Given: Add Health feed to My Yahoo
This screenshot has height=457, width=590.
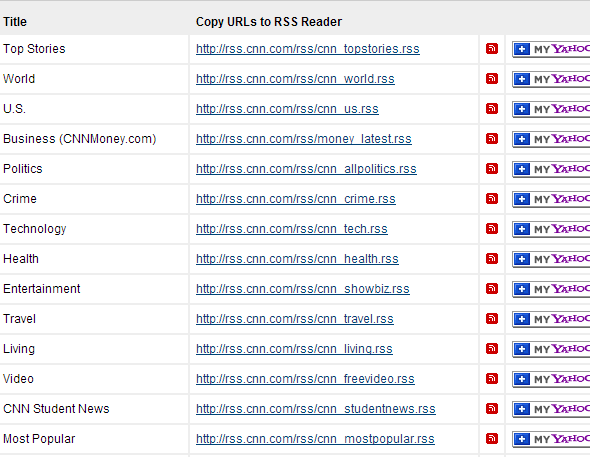Looking at the screenshot, I should point(551,260).
